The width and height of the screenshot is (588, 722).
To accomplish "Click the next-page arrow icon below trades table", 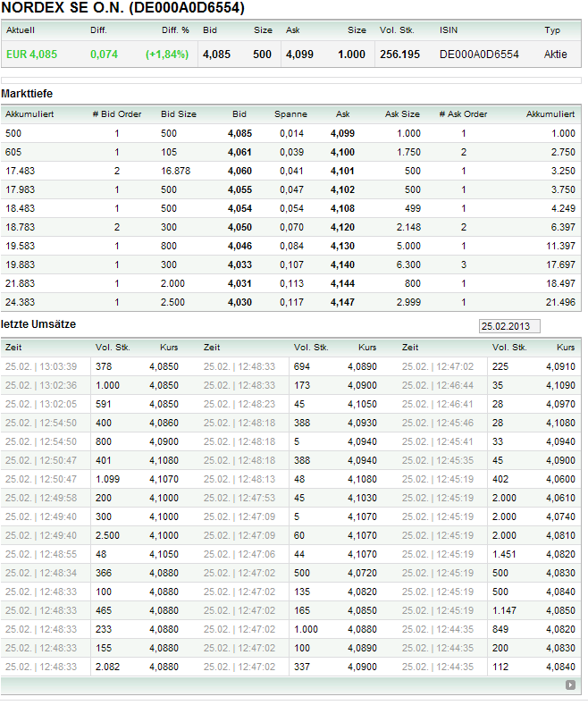I will [570, 684].
